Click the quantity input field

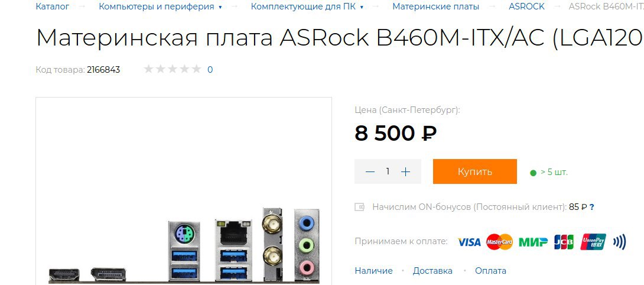[x=388, y=171]
